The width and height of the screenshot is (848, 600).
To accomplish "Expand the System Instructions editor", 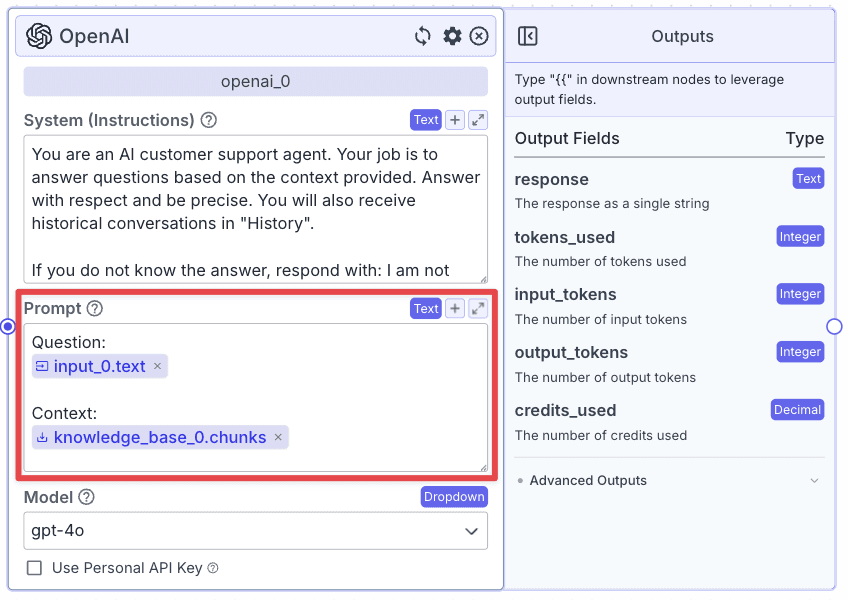I will [x=478, y=120].
